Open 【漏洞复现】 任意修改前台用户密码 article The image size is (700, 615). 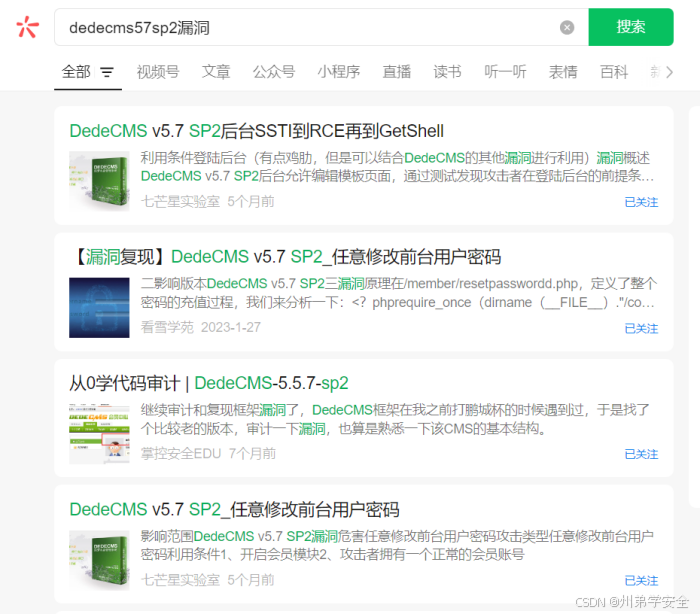[286, 257]
